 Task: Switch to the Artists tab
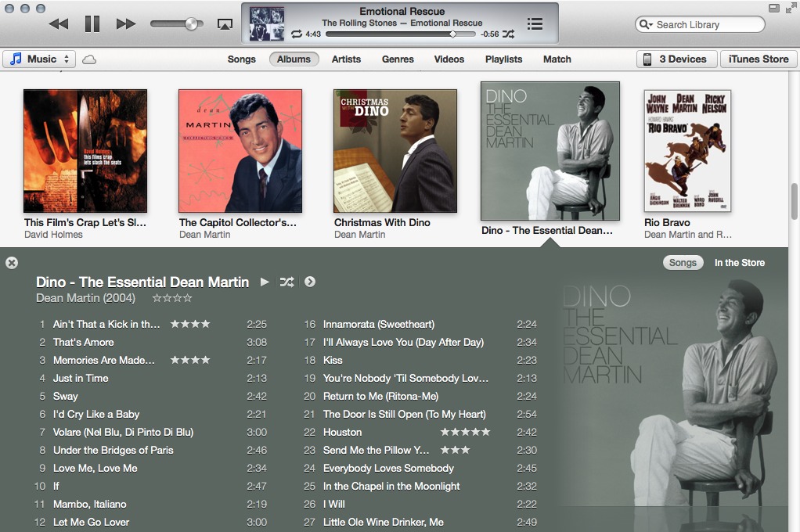(x=346, y=59)
